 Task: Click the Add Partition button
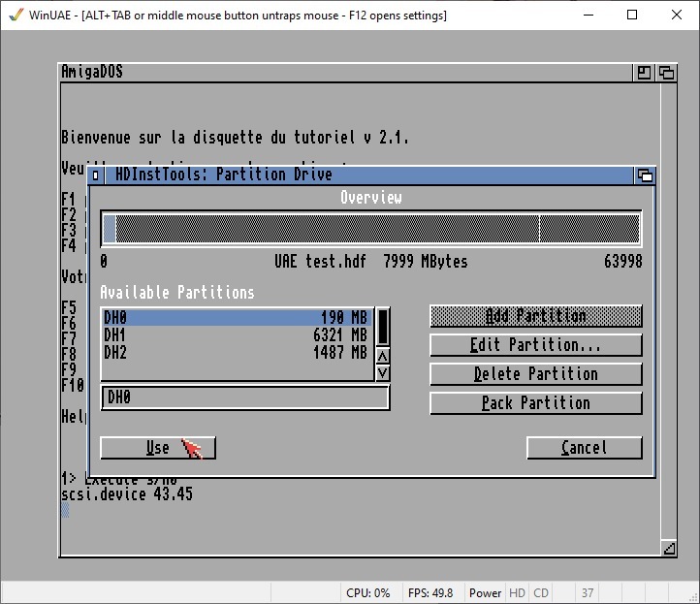point(536,316)
